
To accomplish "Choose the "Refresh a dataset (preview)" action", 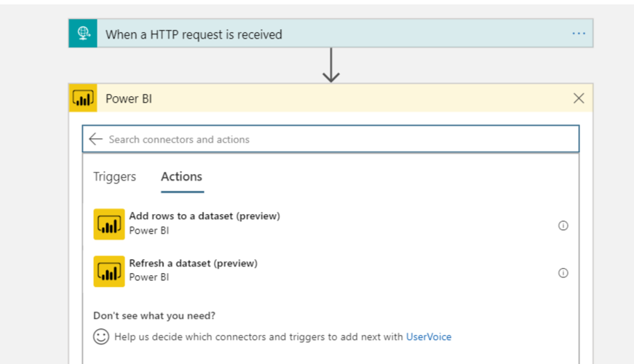I will click(x=194, y=264).
